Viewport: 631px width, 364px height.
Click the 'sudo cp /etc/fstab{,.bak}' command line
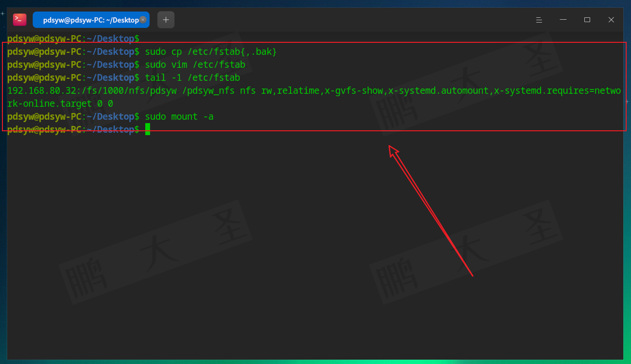[x=211, y=51]
